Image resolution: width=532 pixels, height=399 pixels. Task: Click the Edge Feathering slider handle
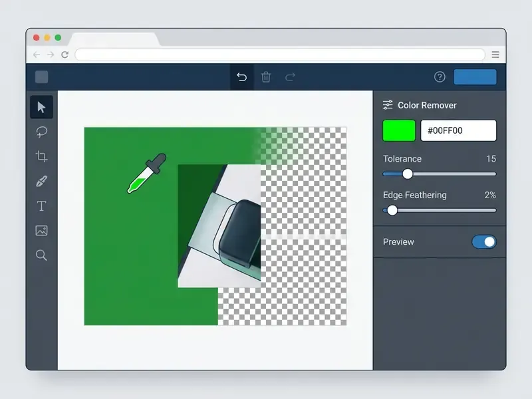click(x=392, y=210)
